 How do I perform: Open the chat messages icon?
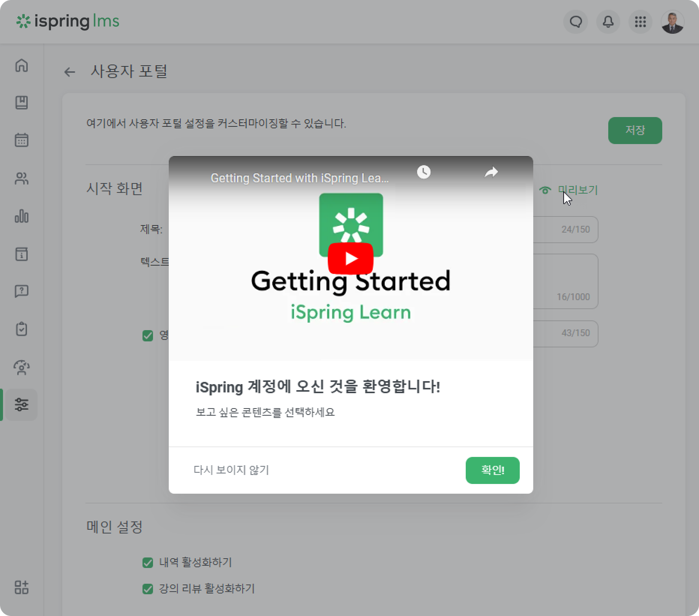pyautogui.click(x=576, y=22)
